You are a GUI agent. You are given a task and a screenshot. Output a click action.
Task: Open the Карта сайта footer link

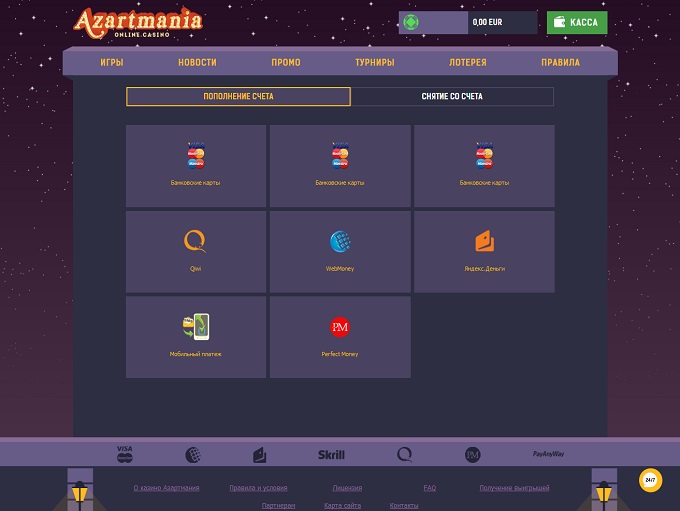pyautogui.click(x=342, y=506)
